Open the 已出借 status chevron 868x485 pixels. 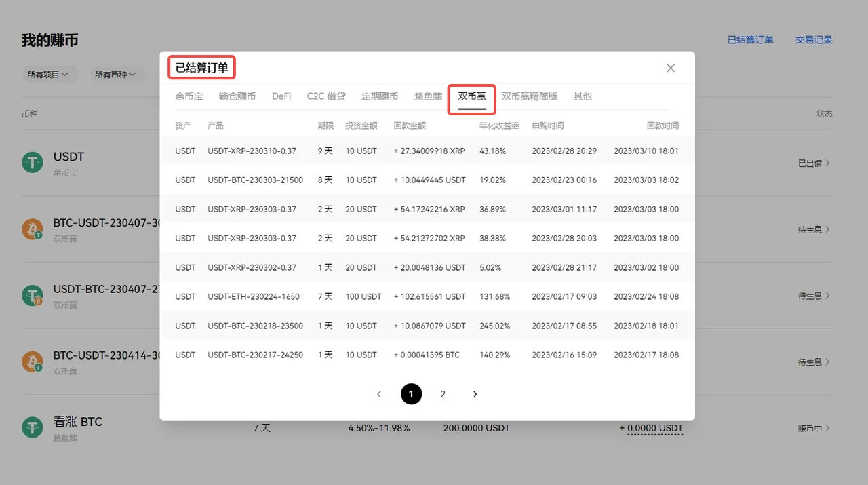828,163
